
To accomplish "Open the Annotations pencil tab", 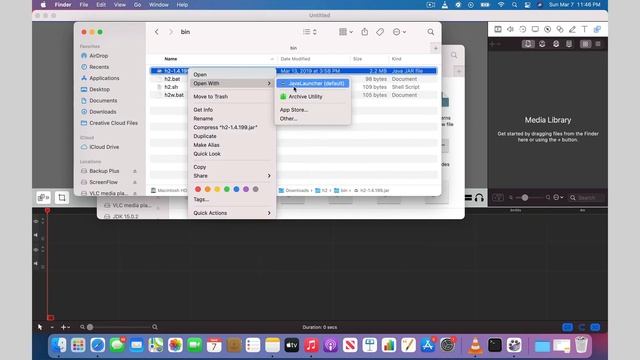I will [572, 29].
